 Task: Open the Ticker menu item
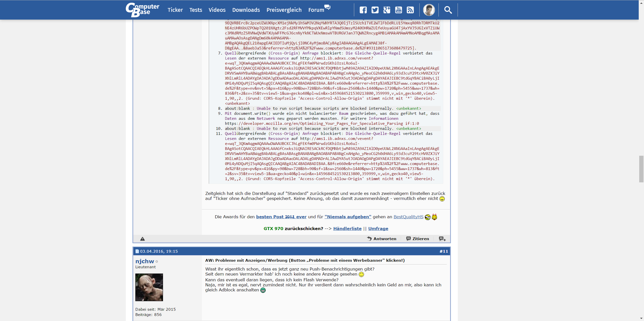pyautogui.click(x=175, y=10)
